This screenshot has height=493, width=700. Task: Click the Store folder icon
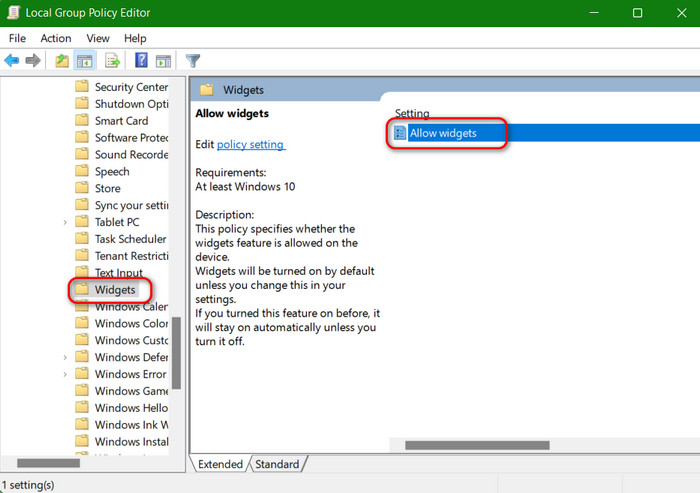tap(82, 188)
